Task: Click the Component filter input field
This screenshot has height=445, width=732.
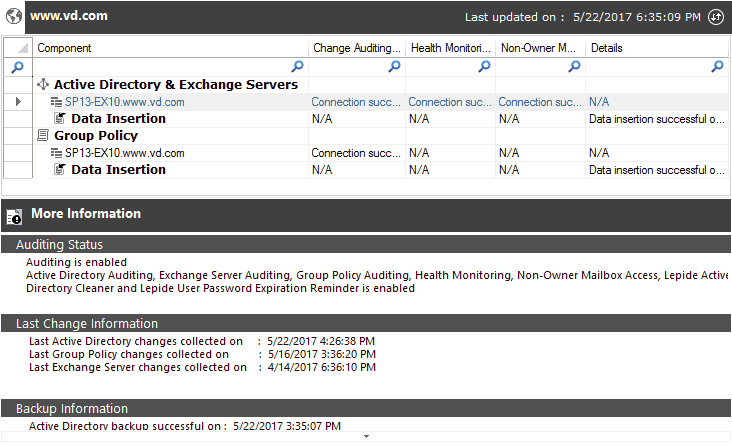Action: (161, 67)
